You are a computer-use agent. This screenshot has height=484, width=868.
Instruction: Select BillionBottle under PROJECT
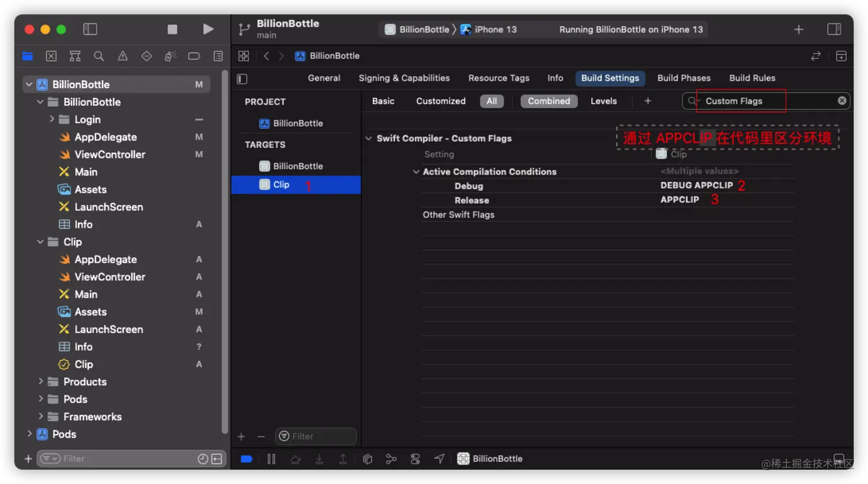point(296,123)
